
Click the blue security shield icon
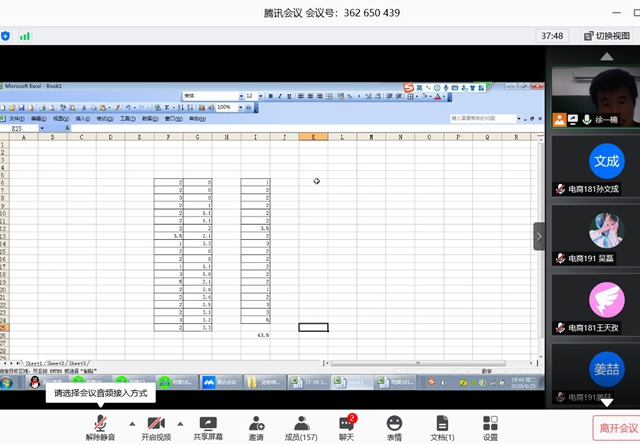(6, 36)
